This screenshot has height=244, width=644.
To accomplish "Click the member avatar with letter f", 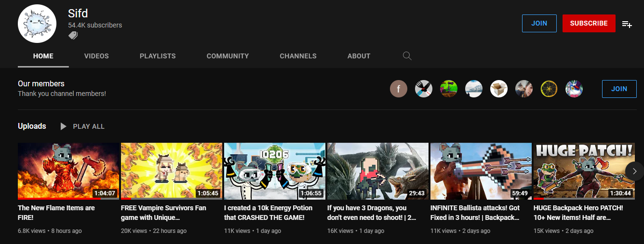I will point(399,89).
